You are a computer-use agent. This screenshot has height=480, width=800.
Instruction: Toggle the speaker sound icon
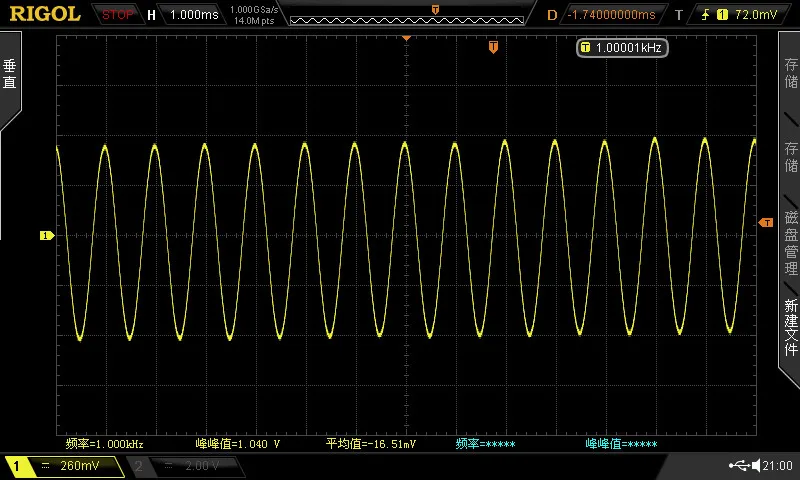click(x=756, y=465)
